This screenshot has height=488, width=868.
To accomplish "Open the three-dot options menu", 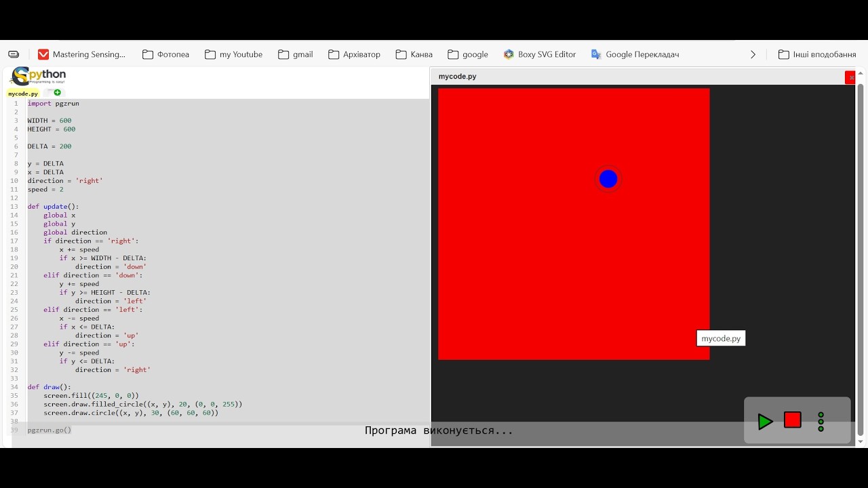I will (x=821, y=422).
